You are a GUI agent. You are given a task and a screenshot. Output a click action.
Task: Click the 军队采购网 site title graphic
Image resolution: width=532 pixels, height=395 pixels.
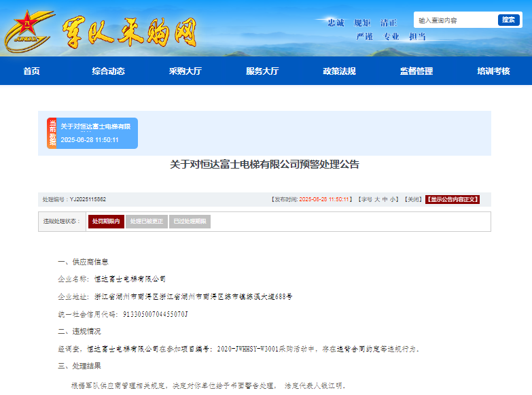pos(129,32)
